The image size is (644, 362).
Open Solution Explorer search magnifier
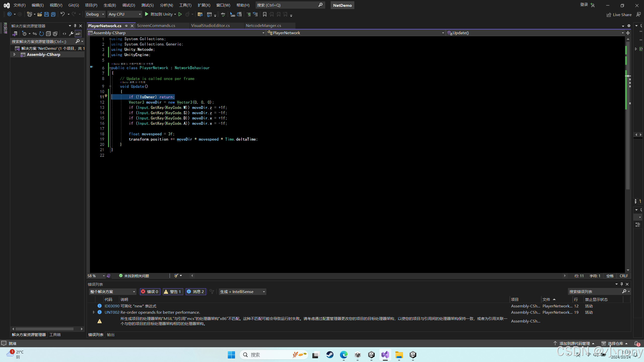tap(78, 41)
